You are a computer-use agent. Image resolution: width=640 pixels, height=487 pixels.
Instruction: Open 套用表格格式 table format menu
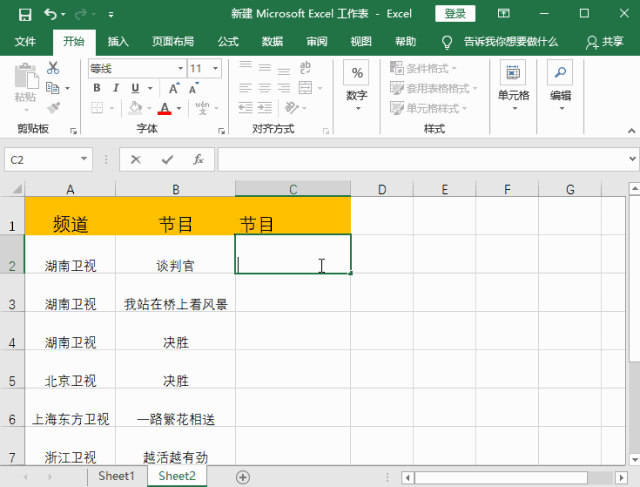click(433, 88)
